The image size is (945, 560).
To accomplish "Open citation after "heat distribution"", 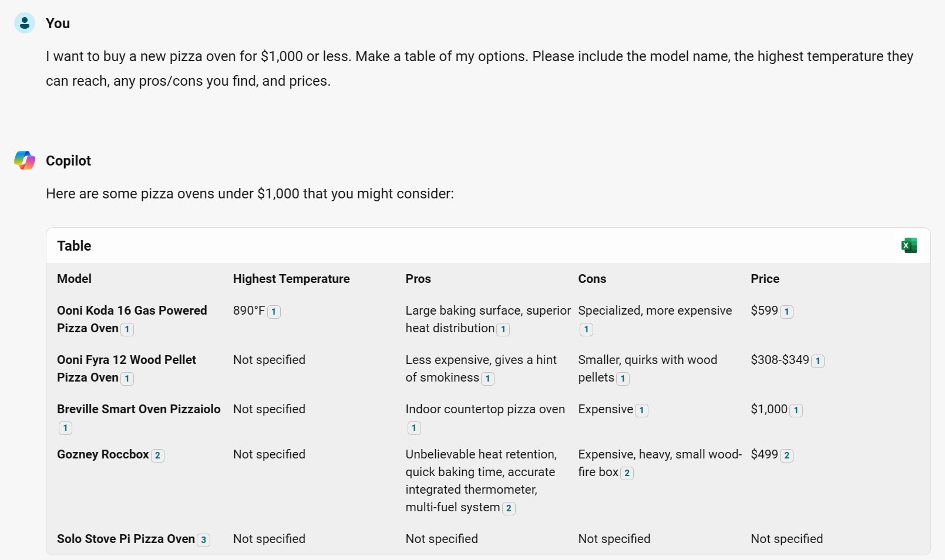I will [x=503, y=329].
